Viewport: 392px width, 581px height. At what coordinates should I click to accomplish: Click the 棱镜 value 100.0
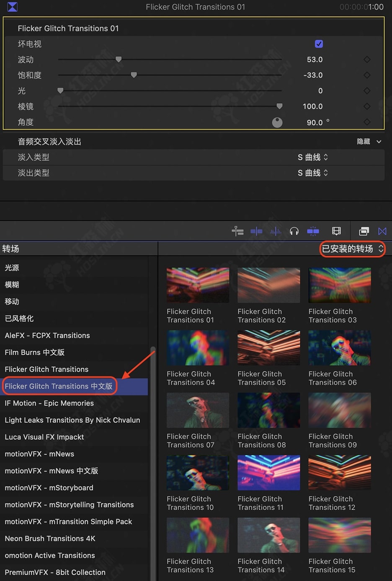click(312, 106)
